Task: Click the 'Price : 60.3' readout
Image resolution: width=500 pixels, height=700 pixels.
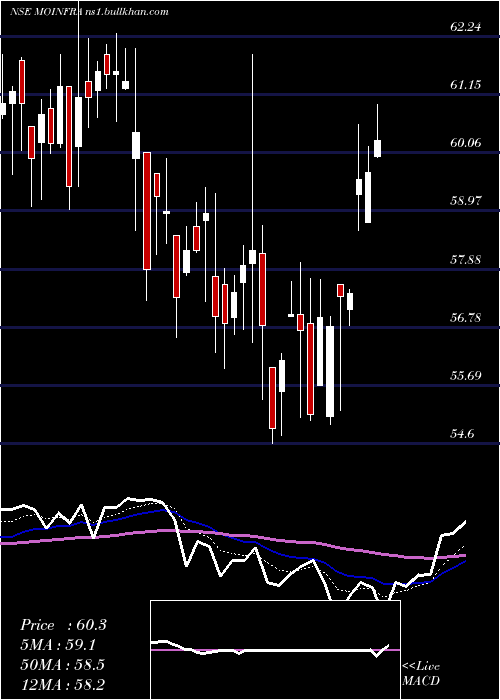Action: tap(63, 625)
